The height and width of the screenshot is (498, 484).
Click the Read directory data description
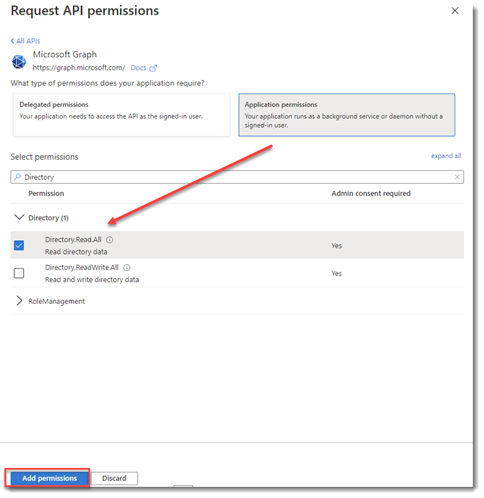[x=76, y=252]
